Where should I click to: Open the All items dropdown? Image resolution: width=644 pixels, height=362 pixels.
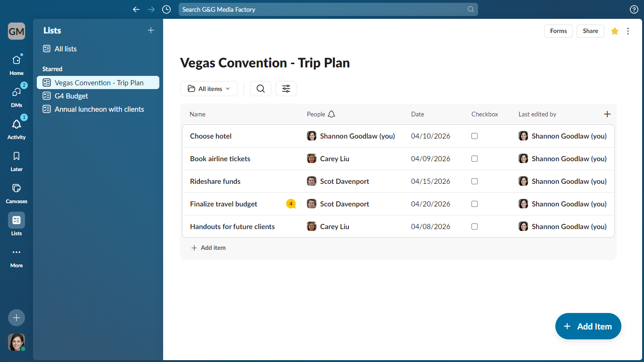tap(209, 88)
